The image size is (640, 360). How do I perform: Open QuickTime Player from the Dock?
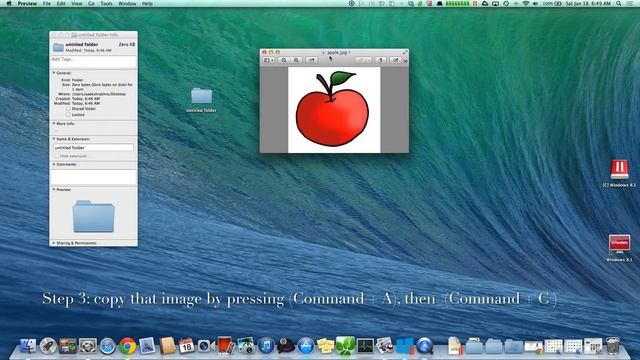click(x=424, y=346)
